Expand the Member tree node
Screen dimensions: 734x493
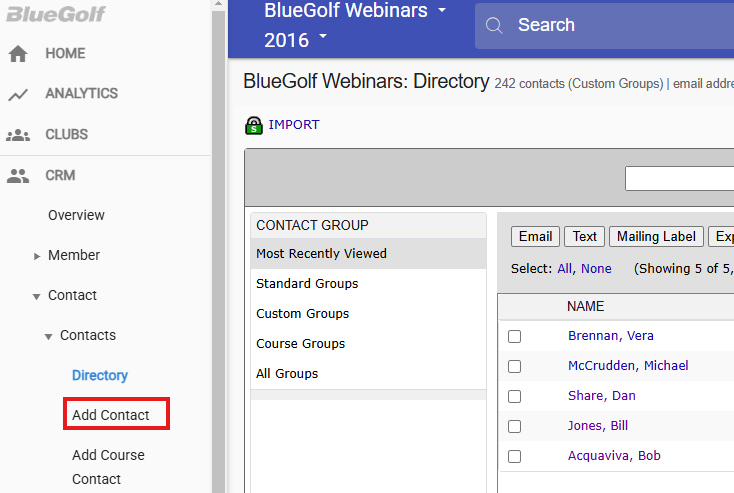click(x=37, y=256)
